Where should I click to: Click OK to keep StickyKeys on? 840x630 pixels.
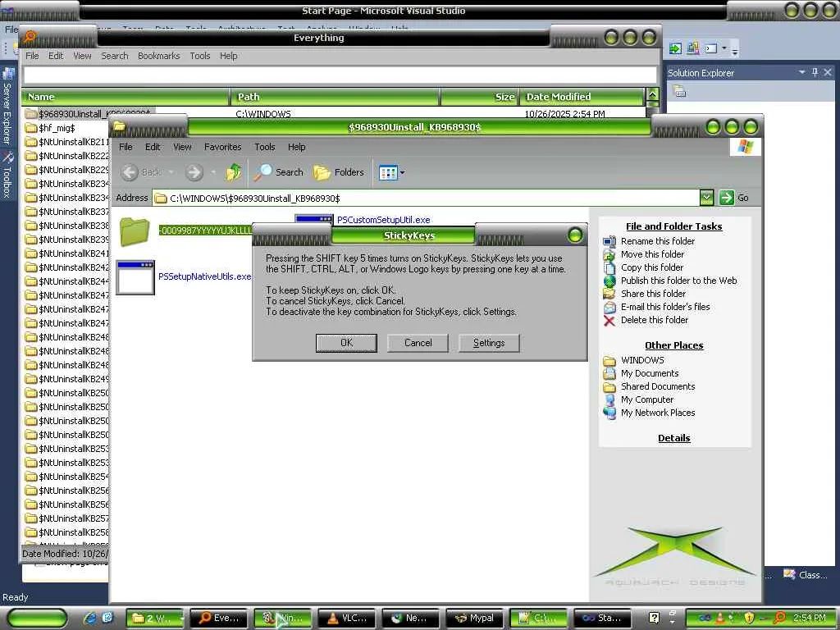pos(347,343)
